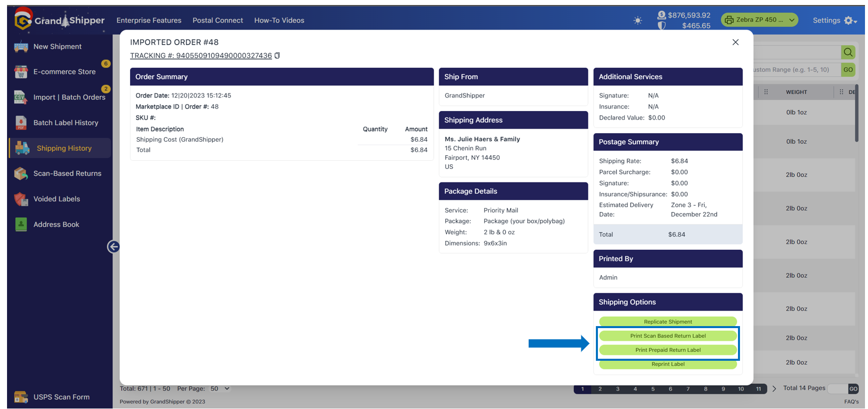Click the custom range input field
Viewport: 868px width, 409px height.
coord(797,70)
